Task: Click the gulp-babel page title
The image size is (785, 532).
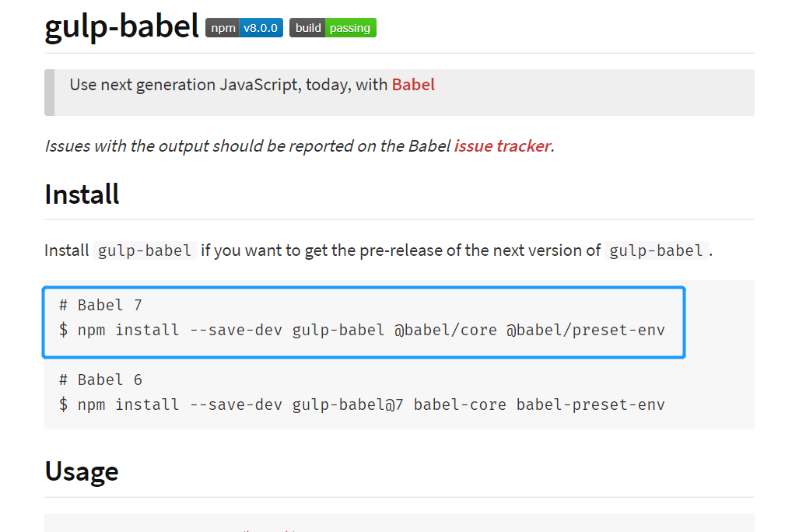Action: tap(121, 26)
